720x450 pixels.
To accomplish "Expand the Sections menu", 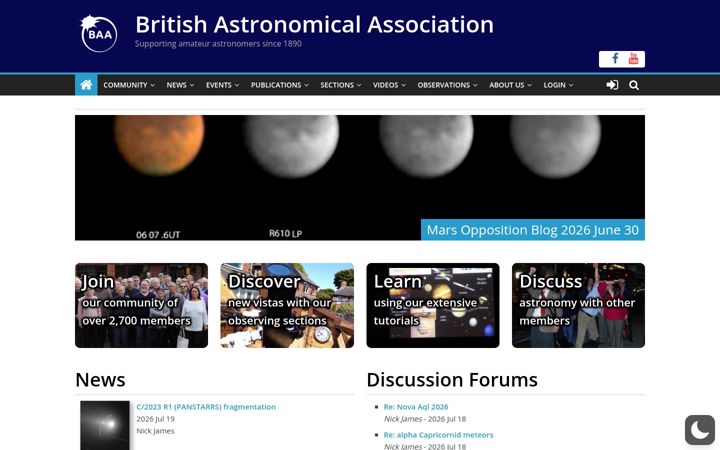I will pyautogui.click(x=341, y=85).
